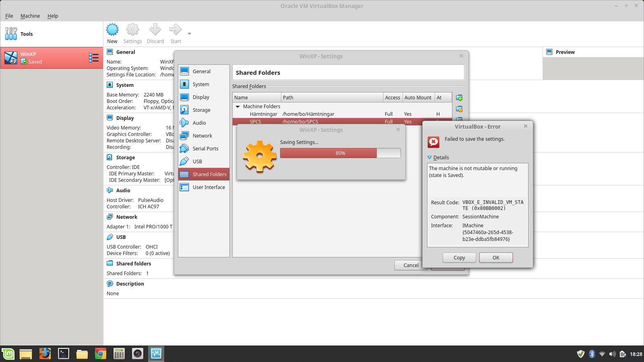Open the file manager folder taskbar icon
The width and height of the screenshot is (644, 362).
(x=82, y=354)
